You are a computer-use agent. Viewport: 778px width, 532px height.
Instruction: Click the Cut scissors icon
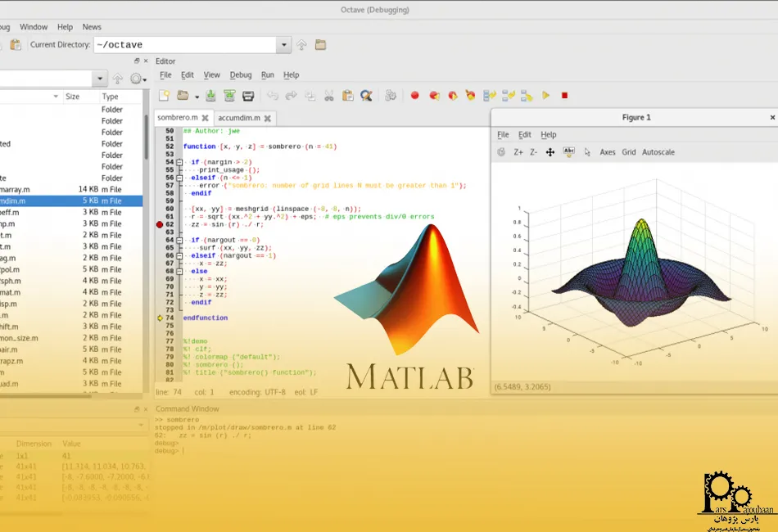coord(328,96)
